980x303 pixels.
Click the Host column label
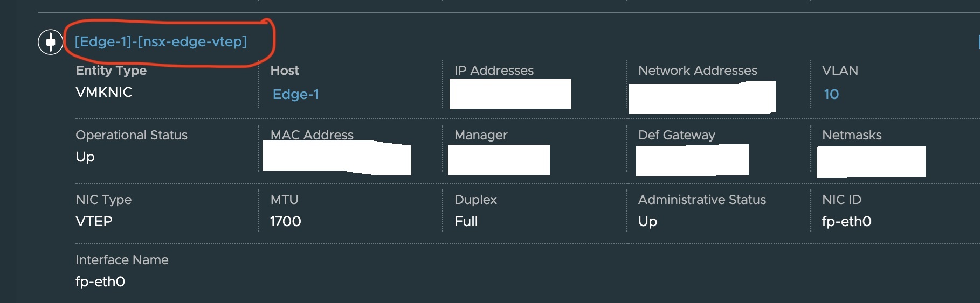[x=285, y=71]
